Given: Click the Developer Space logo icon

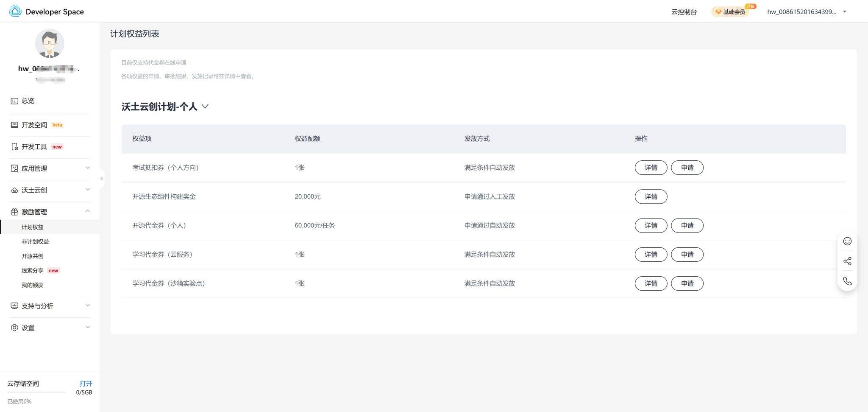Looking at the screenshot, I should 15,11.
